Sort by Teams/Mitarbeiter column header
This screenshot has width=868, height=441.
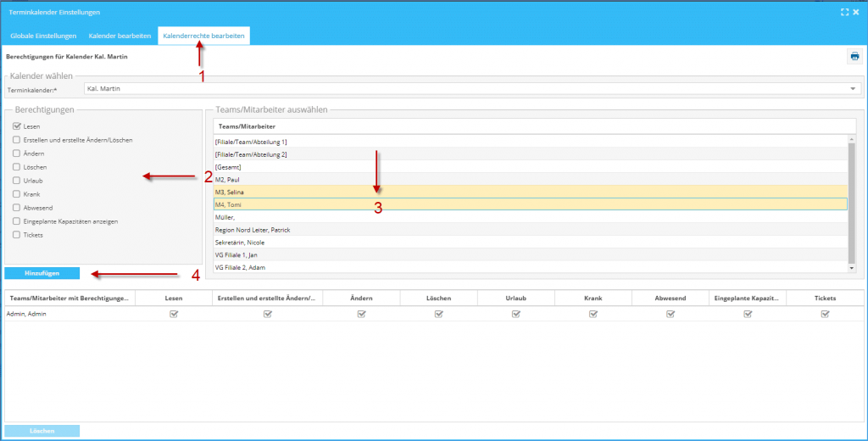[240, 126]
